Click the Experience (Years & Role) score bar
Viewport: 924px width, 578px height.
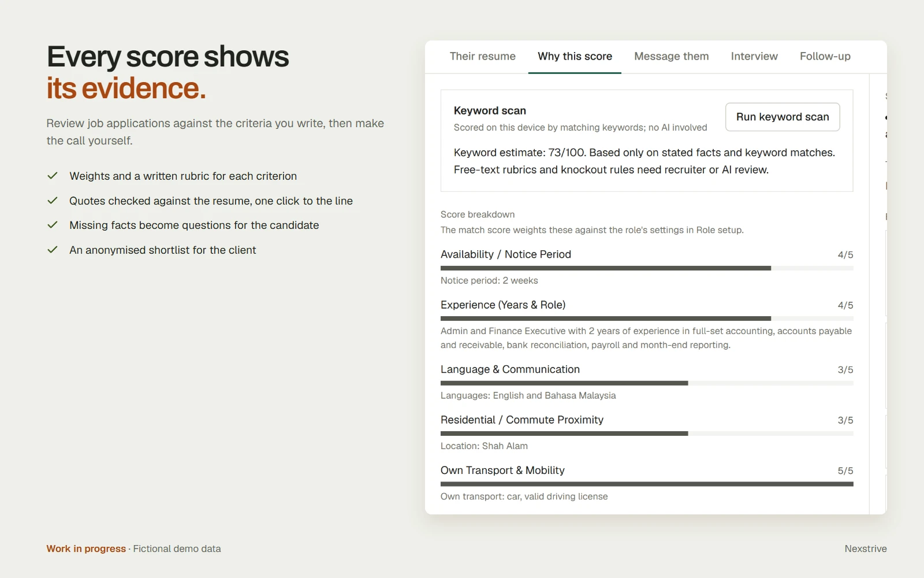(647, 318)
